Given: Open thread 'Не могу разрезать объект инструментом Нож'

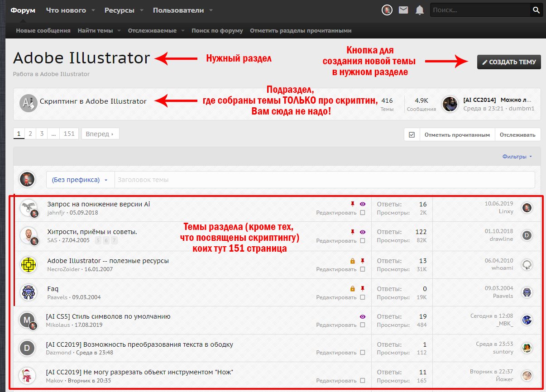Looking at the screenshot, I should pyautogui.click(x=139, y=372).
